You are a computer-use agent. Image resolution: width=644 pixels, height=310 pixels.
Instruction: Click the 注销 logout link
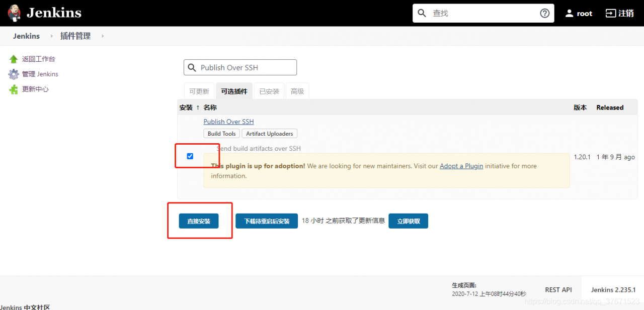(626, 14)
